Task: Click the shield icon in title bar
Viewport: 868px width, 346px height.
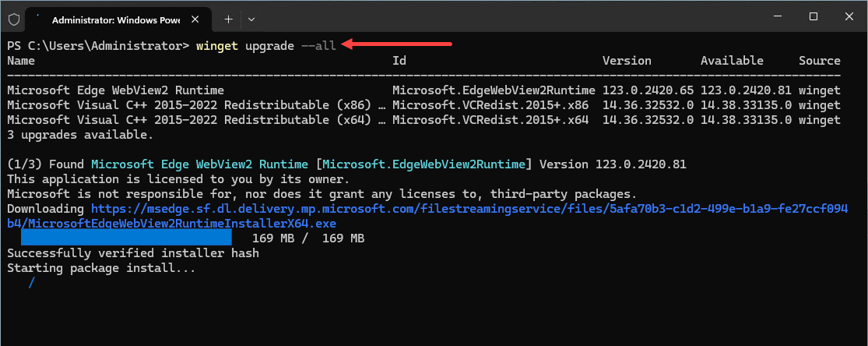Action: coord(14,19)
